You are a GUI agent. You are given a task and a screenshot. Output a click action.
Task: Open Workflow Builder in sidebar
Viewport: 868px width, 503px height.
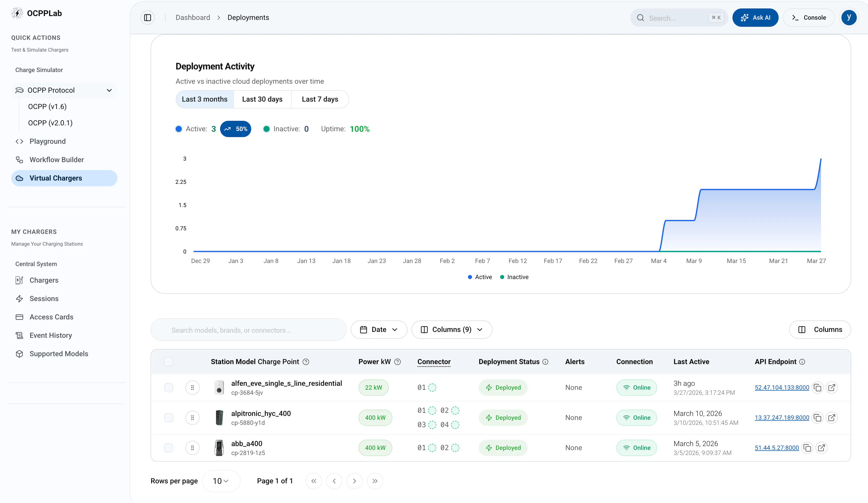(x=64, y=160)
